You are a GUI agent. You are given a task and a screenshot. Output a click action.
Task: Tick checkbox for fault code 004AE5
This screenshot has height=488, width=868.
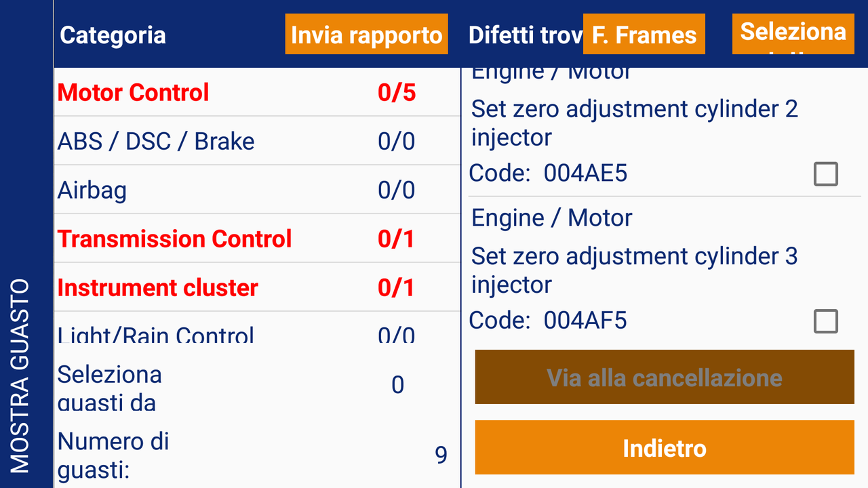coord(825,174)
